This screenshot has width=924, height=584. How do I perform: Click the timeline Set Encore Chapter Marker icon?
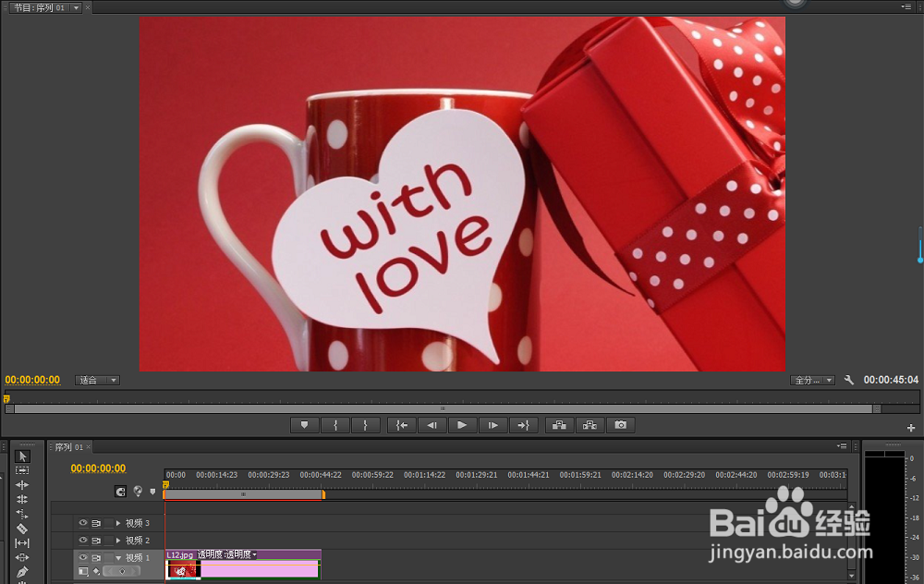coord(138,491)
